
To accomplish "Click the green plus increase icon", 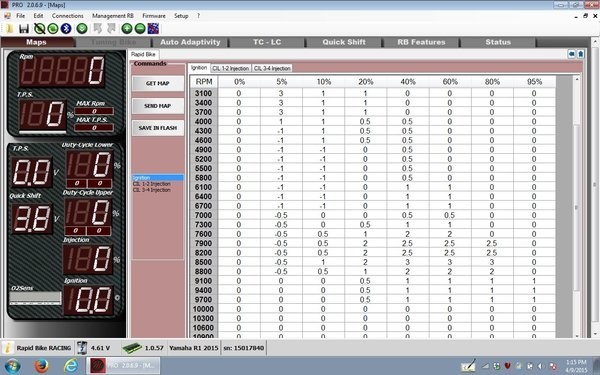I will click(x=127, y=29).
